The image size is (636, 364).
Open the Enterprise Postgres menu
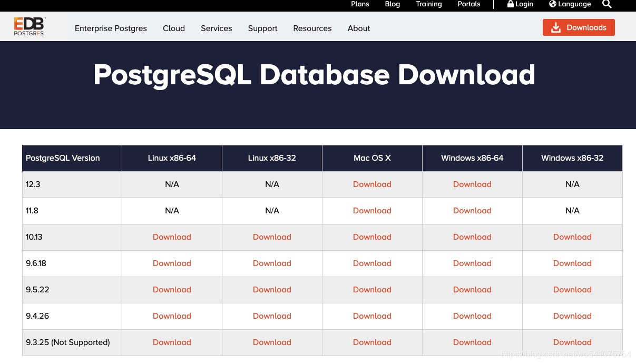tap(111, 28)
